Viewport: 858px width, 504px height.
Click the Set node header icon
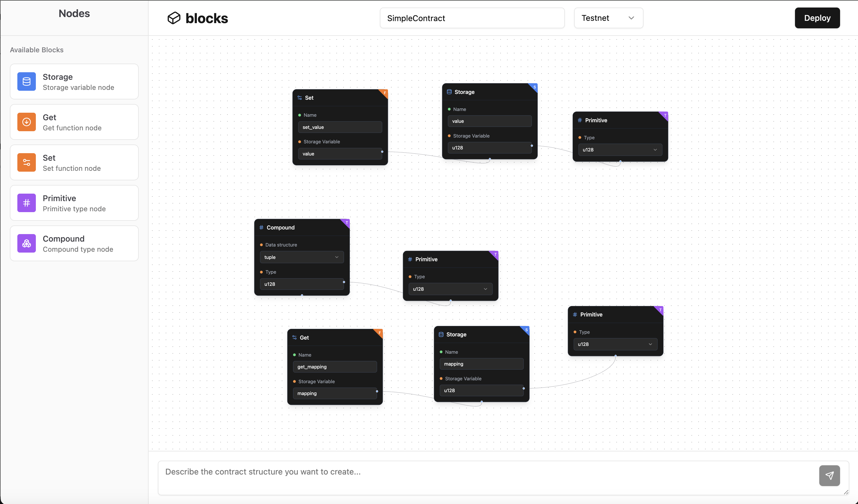point(299,98)
